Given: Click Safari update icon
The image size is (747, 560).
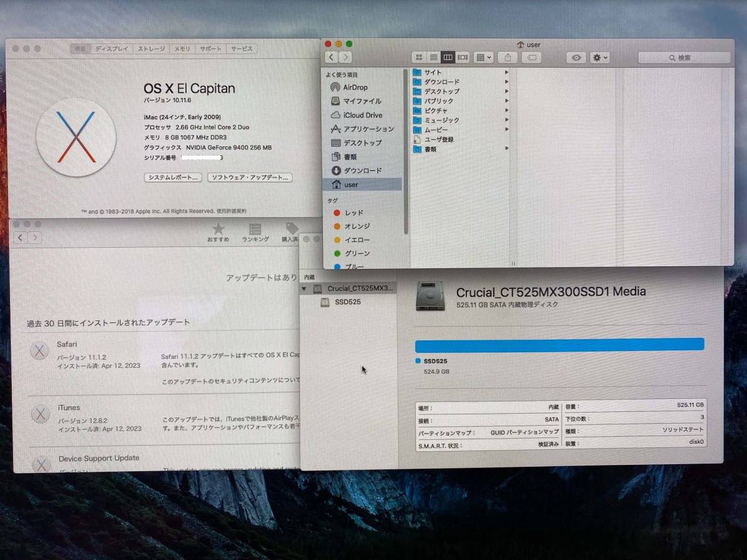Looking at the screenshot, I should 40,351.
